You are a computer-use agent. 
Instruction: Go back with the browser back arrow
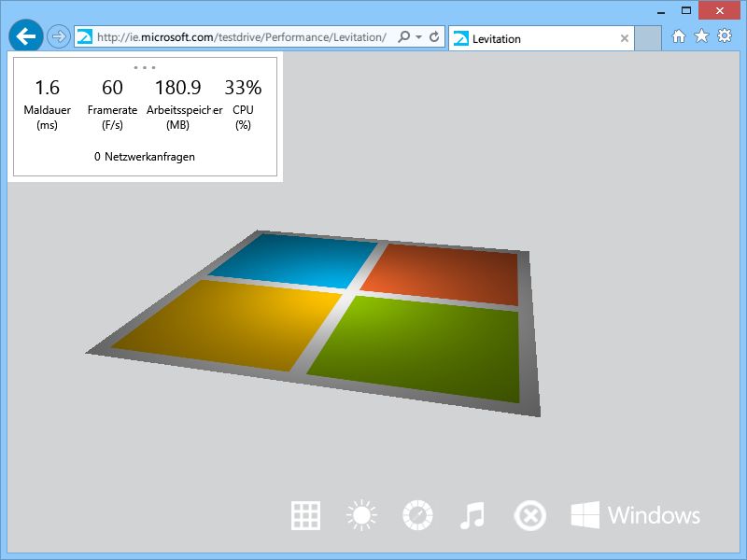[x=26, y=36]
